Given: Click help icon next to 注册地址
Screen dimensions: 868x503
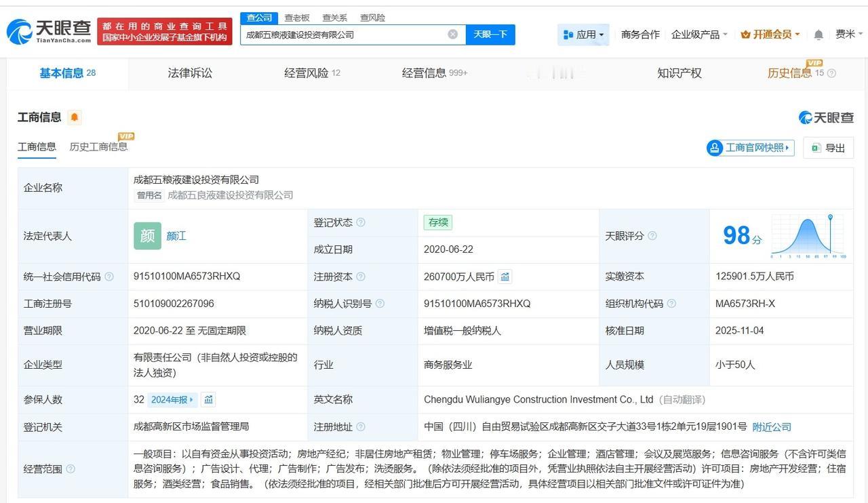Looking at the screenshot, I should [361, 427].
